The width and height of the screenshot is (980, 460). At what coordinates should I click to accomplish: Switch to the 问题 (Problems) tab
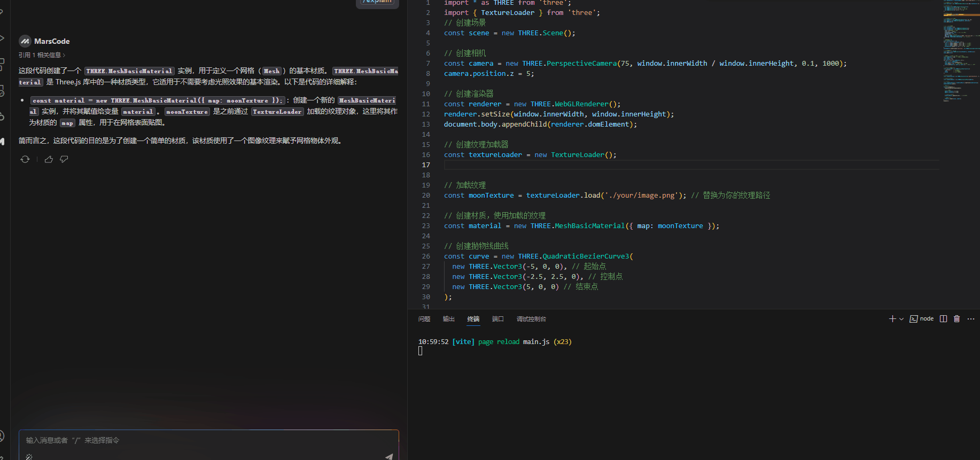[x=424, y=319]
